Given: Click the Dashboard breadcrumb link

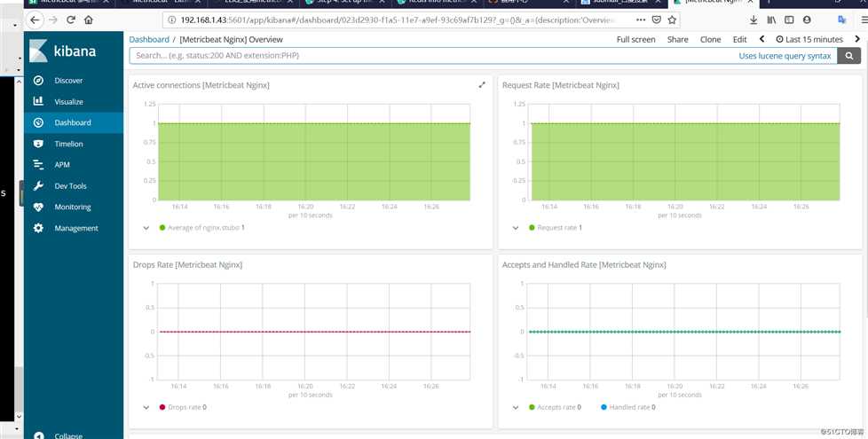Looking at the screenshot, I should (149, 40).
